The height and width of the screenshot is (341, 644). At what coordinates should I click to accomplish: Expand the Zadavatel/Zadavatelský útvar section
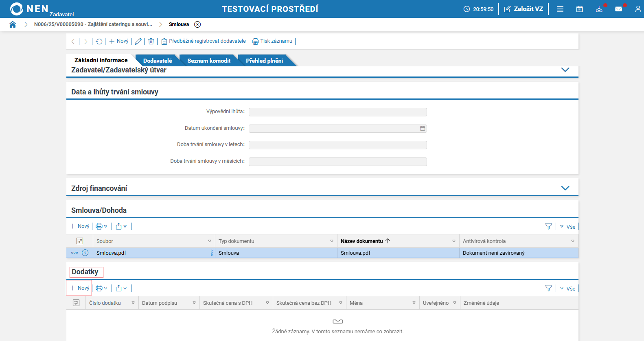(565, 70)
